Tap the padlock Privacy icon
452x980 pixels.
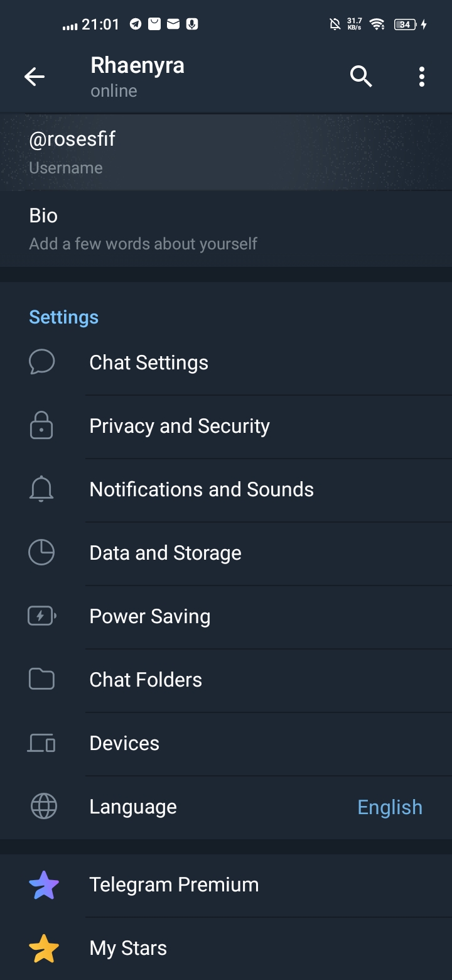[41, 426]
